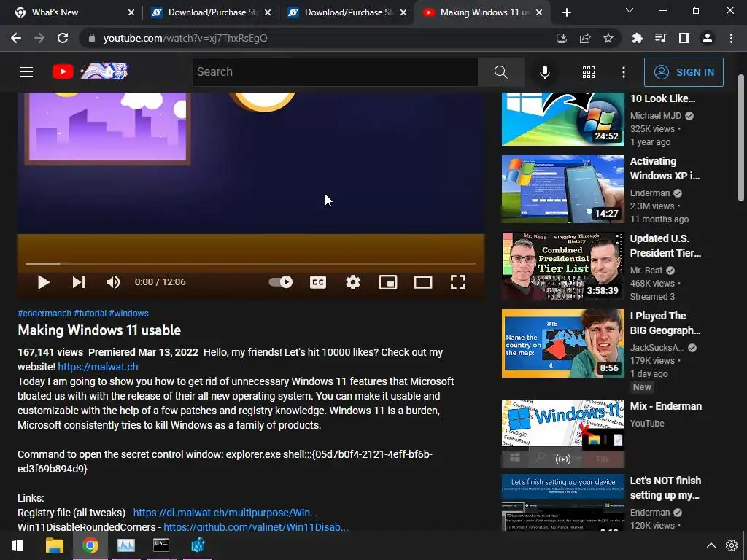Close the What's New tab

tap(131, 12)
